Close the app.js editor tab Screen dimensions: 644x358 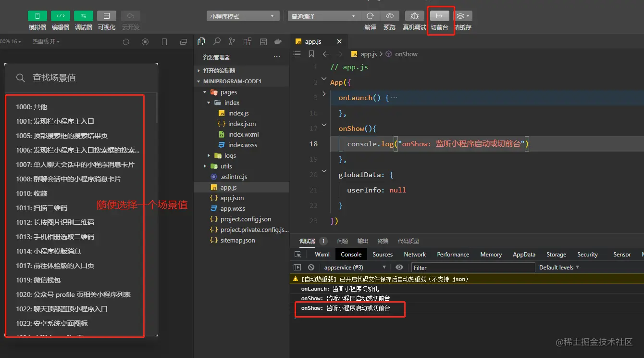click(x=339, y=42)
